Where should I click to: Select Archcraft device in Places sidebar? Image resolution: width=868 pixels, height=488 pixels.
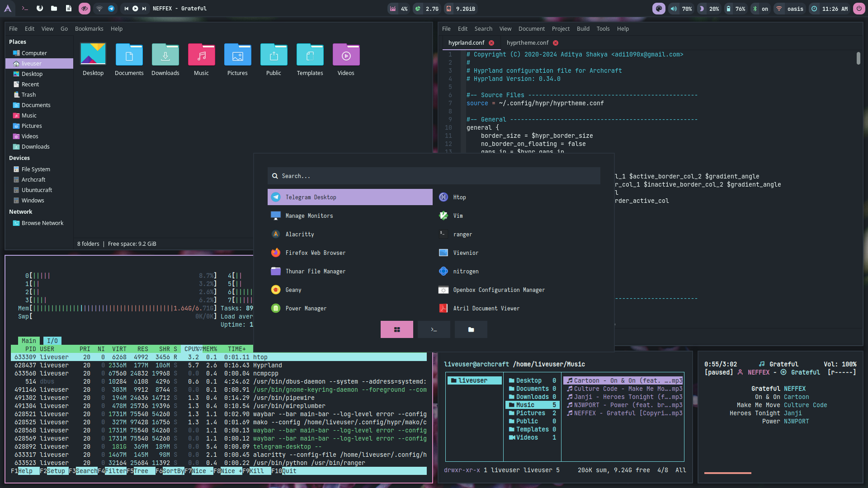pyautogui.click(x=33, y=179)
